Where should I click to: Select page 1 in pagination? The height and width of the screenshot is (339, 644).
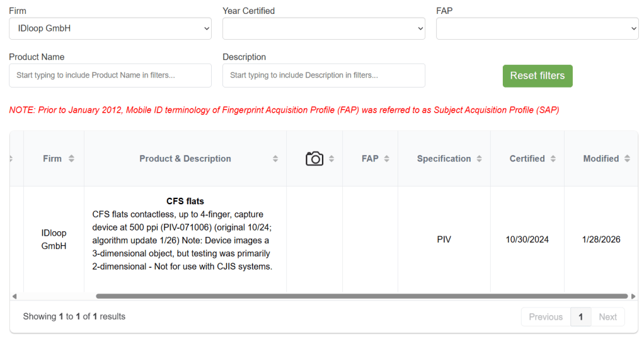(x=580, y=317)
